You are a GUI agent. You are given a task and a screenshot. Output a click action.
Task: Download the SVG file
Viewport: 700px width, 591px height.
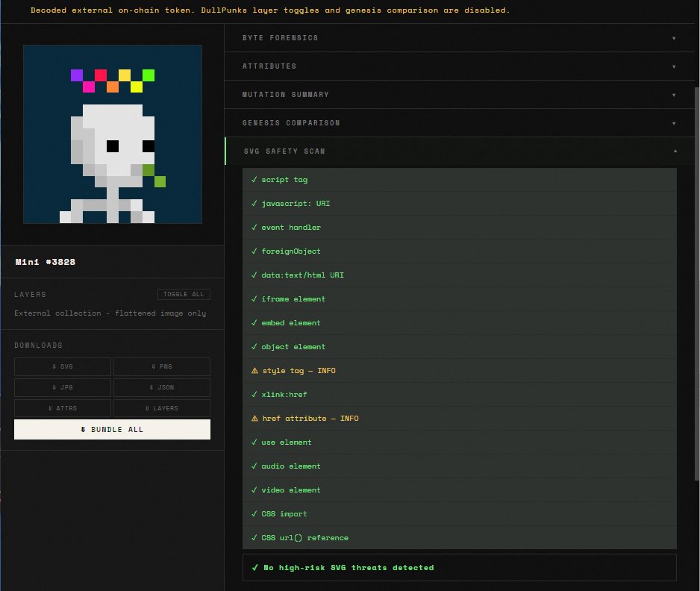pos(63,366)
